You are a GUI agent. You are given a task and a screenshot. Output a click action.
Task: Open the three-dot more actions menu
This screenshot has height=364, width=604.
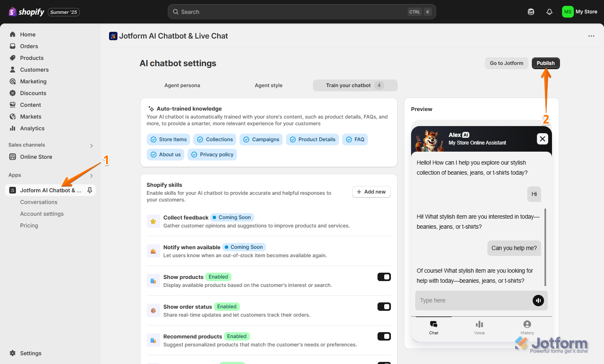tap(591, 36)
